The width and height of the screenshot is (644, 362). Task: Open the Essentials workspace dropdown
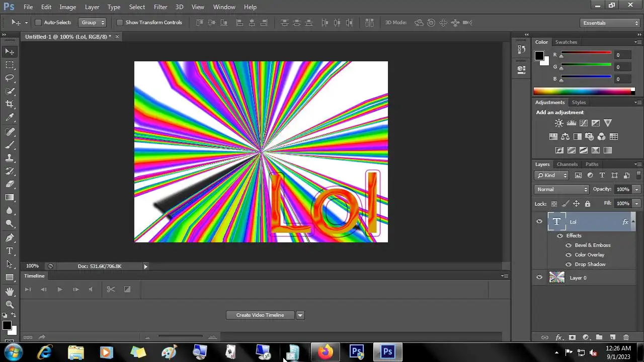click(x=609, y=23)
